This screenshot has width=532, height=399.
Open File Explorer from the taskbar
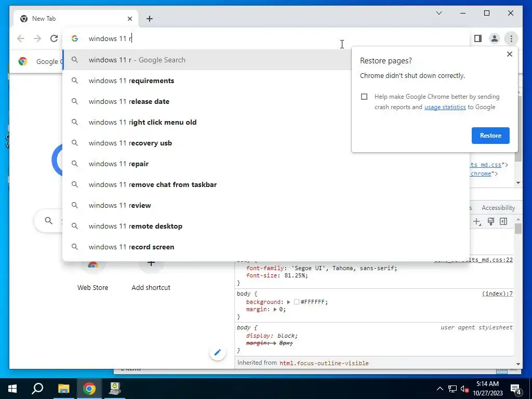pyautogui.click(x=63, y=389)
